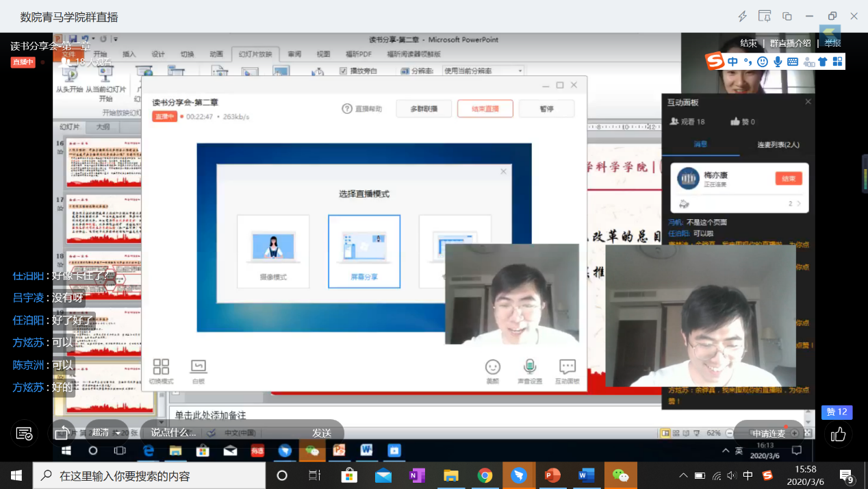This screenshot has height=489, width=868.
Task: Click the 申请连麦 request button
Action: click(x=768, y=434)
